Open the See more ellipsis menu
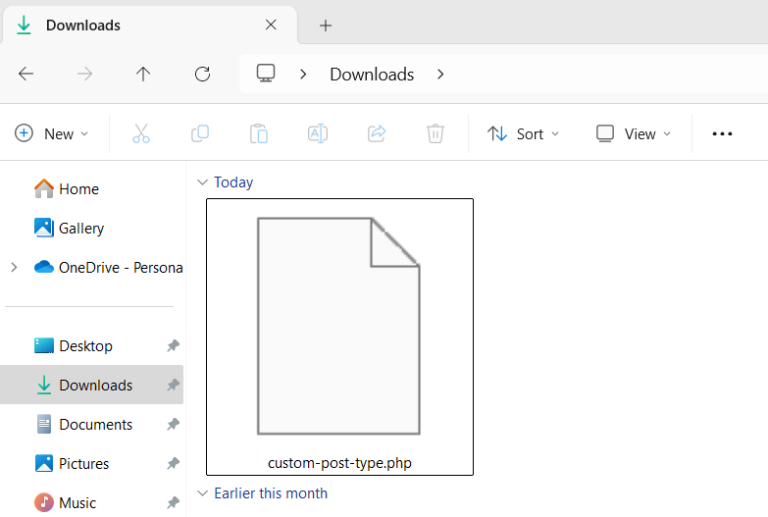Viewport: 768px width, 517px height. 722,133
